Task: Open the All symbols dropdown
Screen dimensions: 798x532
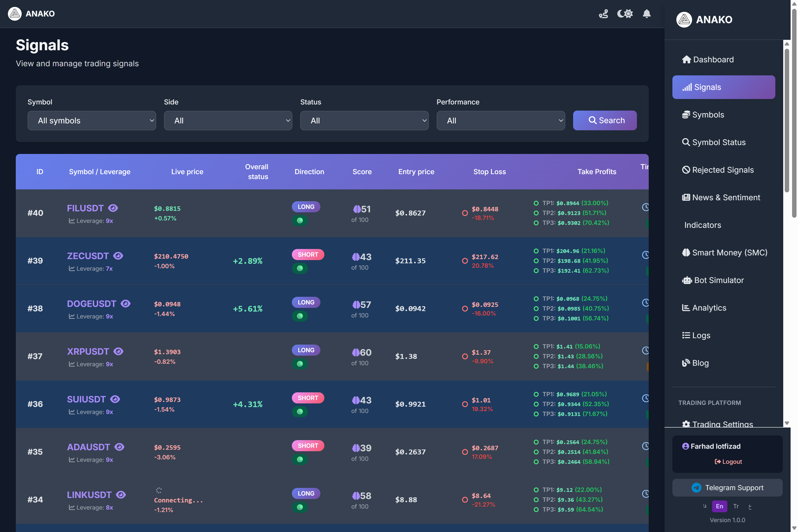Action: pyautogui.click(x=92, y=120)
